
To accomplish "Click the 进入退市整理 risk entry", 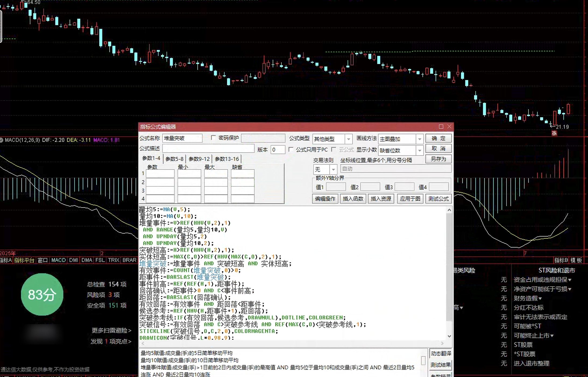I will (532, 364).
